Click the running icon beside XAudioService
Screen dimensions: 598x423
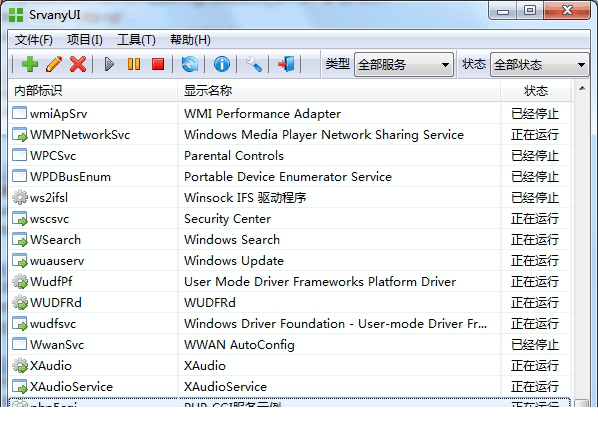click(19, 386)
